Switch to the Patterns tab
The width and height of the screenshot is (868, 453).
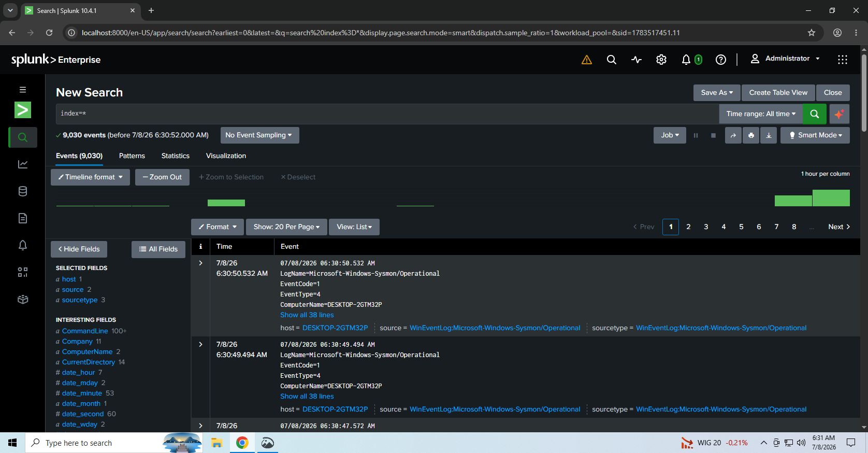pyautogui.click(x=132, y=156)
